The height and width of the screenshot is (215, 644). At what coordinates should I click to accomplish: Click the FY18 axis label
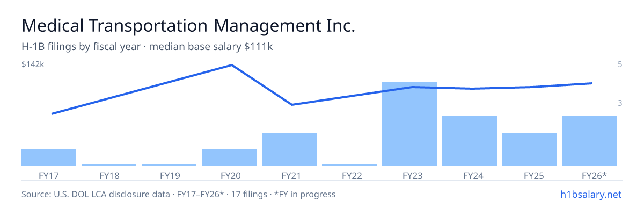coord(109,175)
